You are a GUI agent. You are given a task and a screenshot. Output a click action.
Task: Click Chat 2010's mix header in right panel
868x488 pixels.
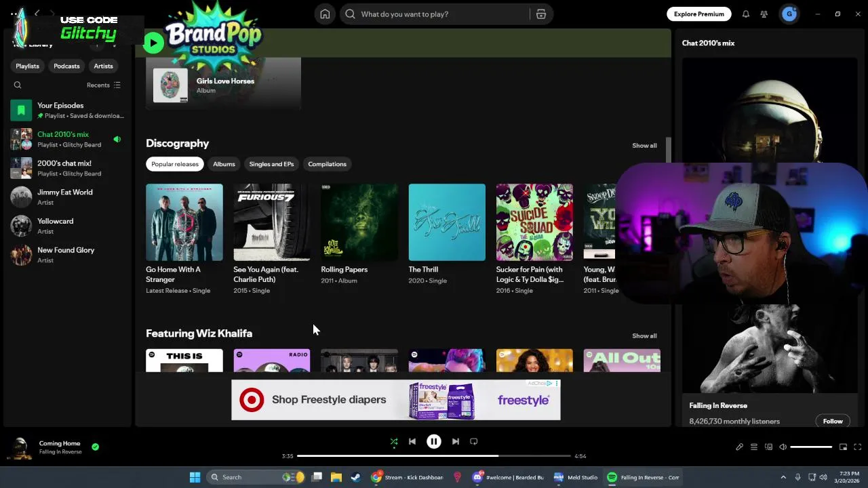(708, 43)
